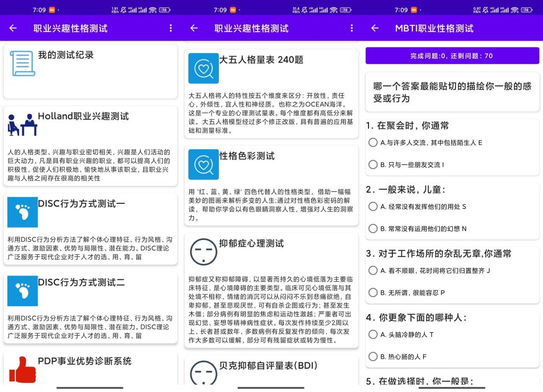Open DISC行为方式测试二 title
Viewport: 543px width, 392px height.
[x=81, y=282]
